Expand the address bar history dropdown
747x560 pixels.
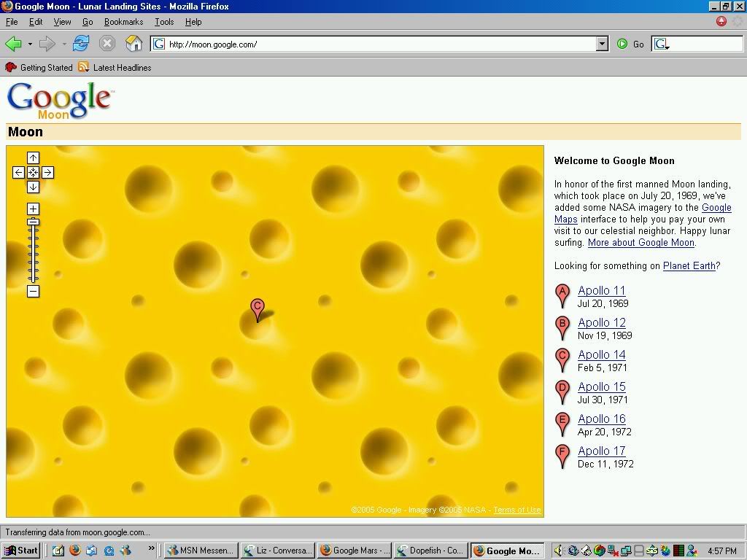[x=602, y=44]
